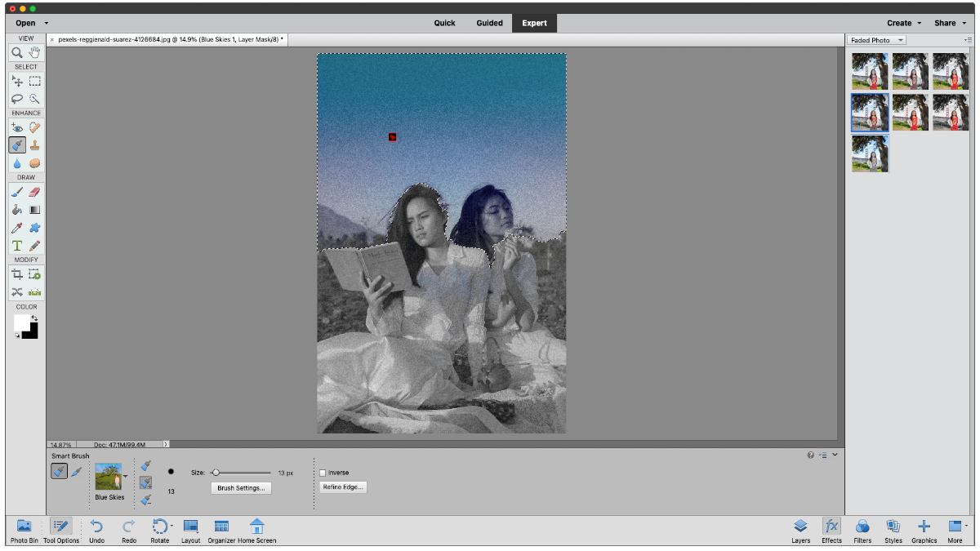
Task: Open the Layers panel from the taskbar
Action: 800,529
